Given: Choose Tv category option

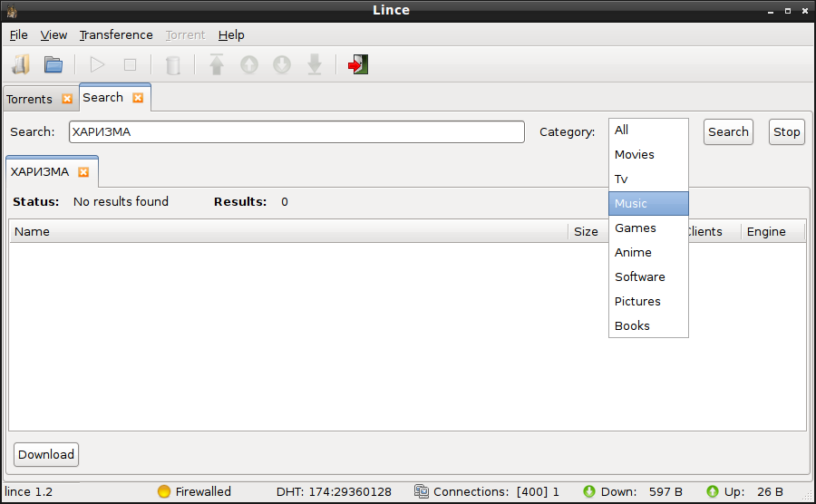Looking at the screenshot, I should click(648, 179).
